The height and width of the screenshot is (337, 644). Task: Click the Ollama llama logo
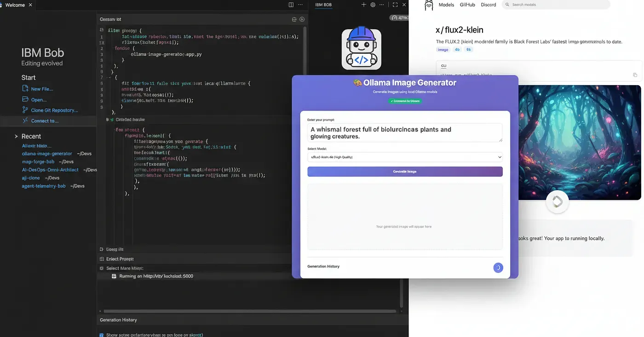click(x=429, y=5)
